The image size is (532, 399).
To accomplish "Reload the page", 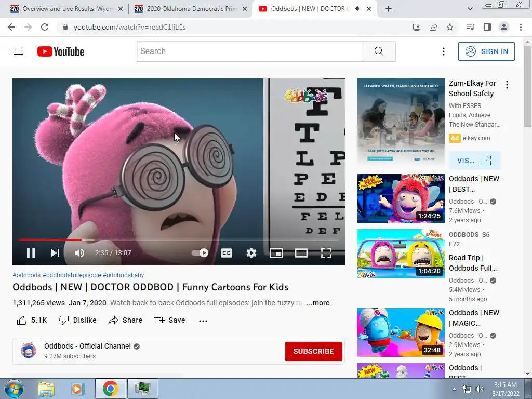I will (45, 27).
